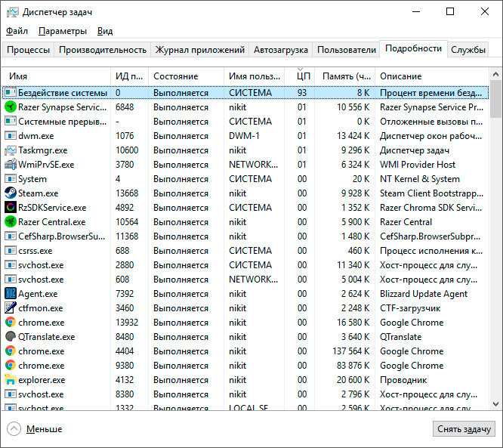
Task: Click the Steam.exe process icon
Action: tap(11, 193)
